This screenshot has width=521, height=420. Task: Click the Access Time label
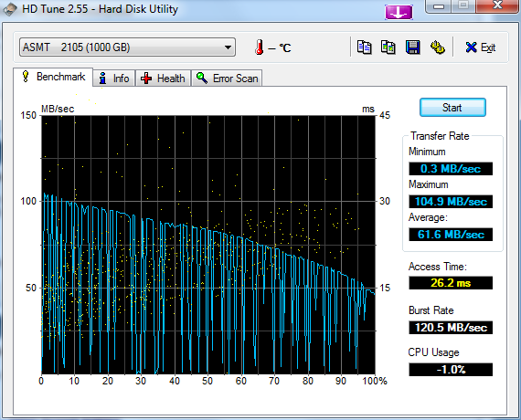click(x=438, y=267)
